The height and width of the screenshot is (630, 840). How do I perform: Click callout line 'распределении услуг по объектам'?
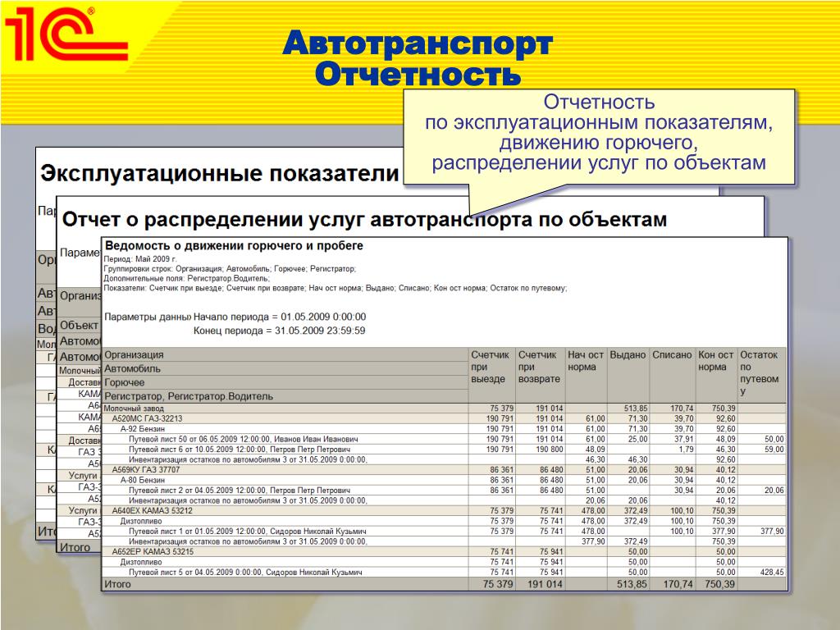[x=599, y=163]
